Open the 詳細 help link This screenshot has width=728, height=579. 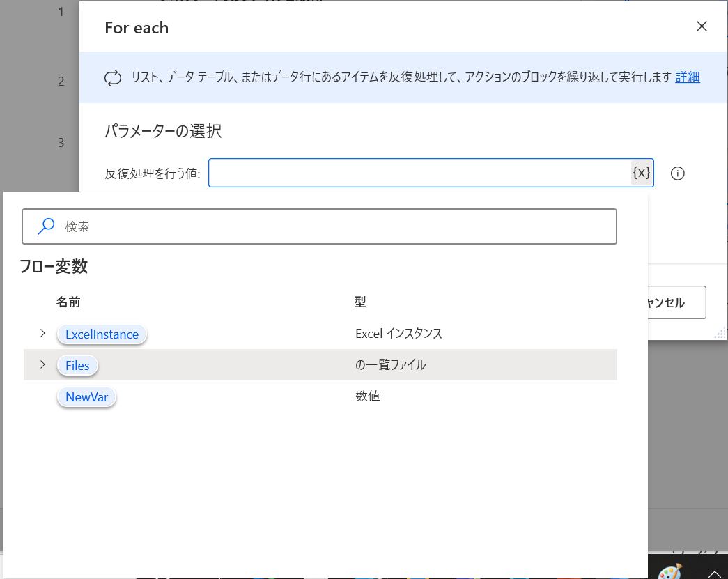click(687, 77)
